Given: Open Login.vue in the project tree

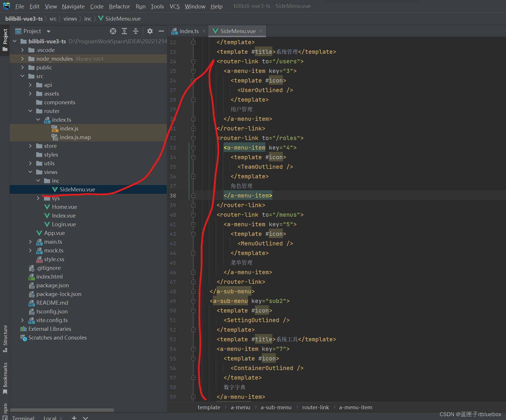Looking at the screenshot, I should [x=64, y=224].
